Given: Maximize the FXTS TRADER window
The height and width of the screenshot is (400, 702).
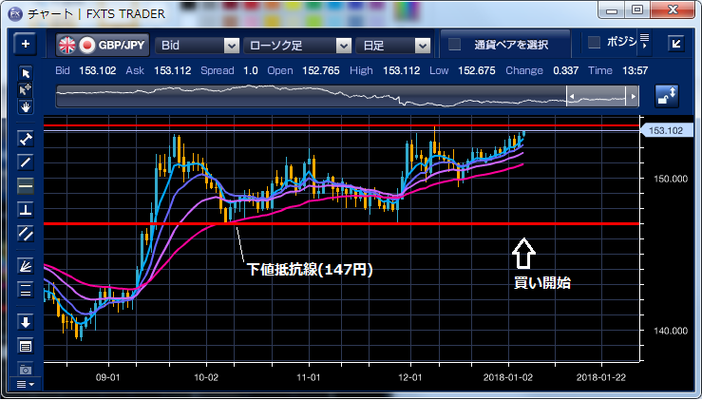Looking at the screenshot, I should click(x=637, y=9).
